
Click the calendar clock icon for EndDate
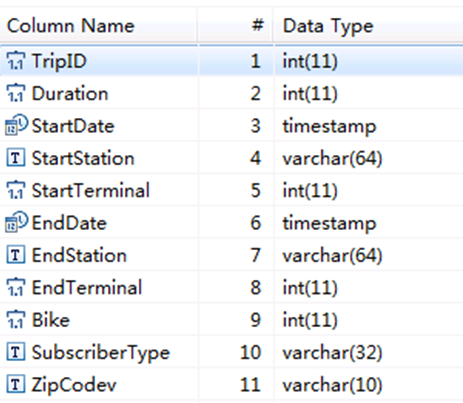click(x=16, y=222)
